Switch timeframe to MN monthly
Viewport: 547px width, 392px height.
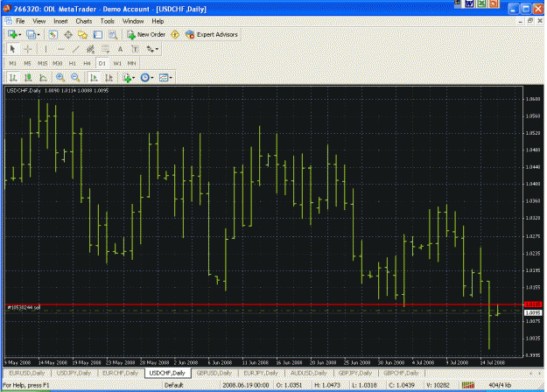coord(131,64)
